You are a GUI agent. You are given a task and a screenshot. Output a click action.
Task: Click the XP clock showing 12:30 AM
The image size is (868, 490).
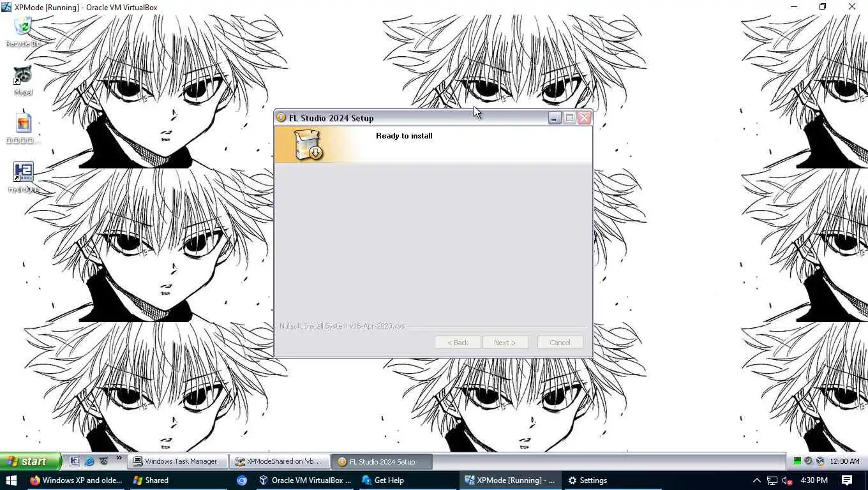(x=844, y=461)
